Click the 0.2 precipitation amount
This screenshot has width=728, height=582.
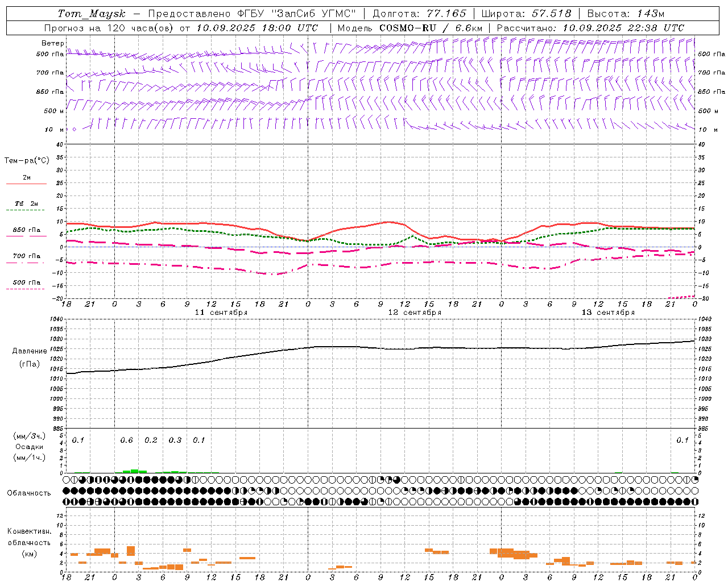pyautogui.click(x=151, y=440)
